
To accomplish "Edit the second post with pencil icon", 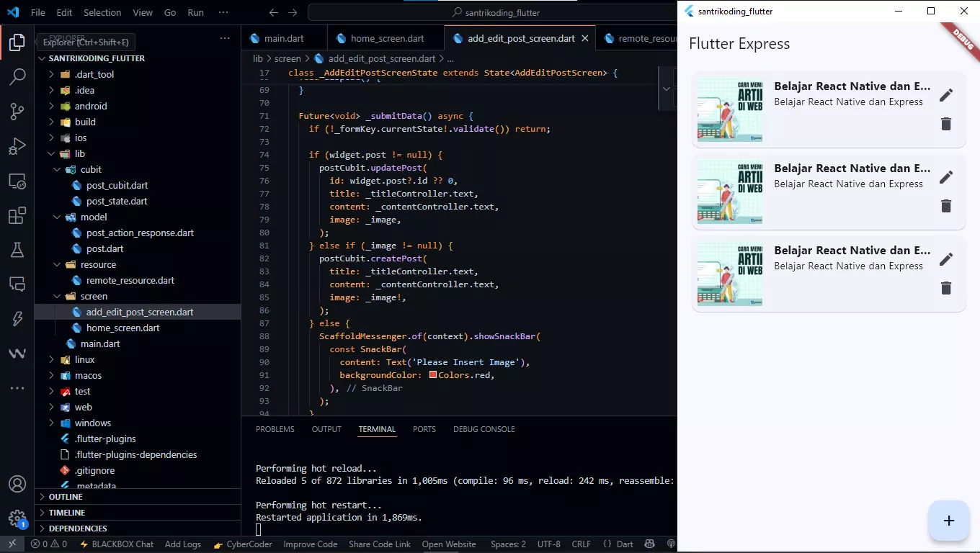I will click(x=946, y=177).
